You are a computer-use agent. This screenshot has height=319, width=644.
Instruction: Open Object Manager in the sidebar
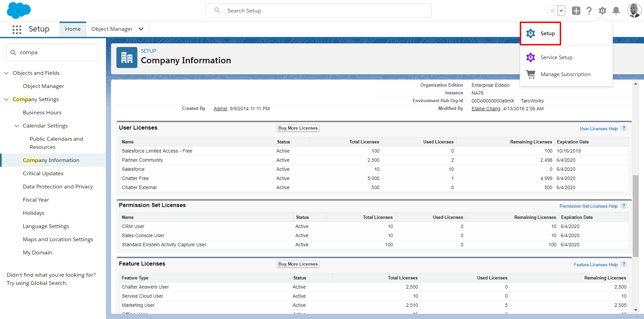coord(43,86)
